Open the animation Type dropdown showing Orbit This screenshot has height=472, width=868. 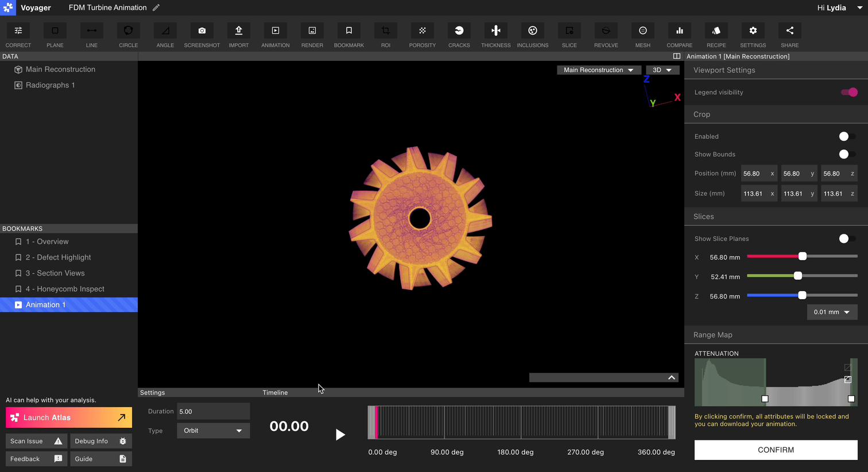(x=213, y=431)
